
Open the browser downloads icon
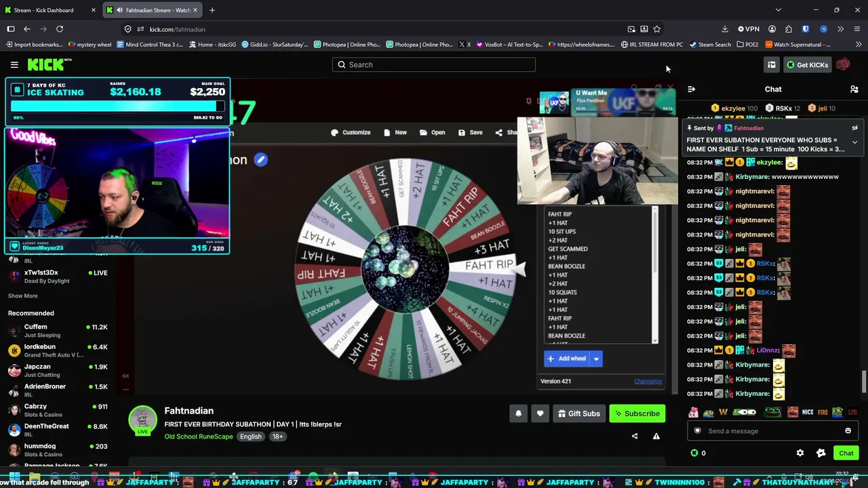[724, 29]
